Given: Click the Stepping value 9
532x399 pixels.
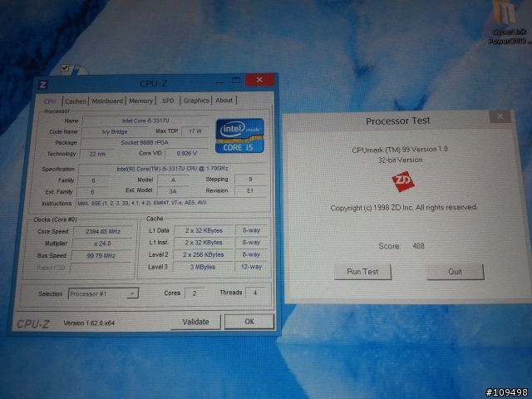Looking at the screenshot, I should (x=250, y=179).
